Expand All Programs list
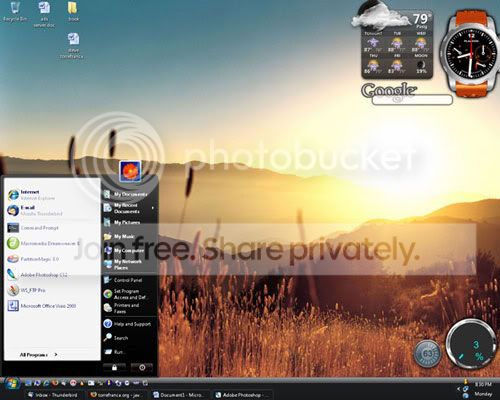Image resolution: width=500 pixels, height=400 pixels. pos(38,355)
